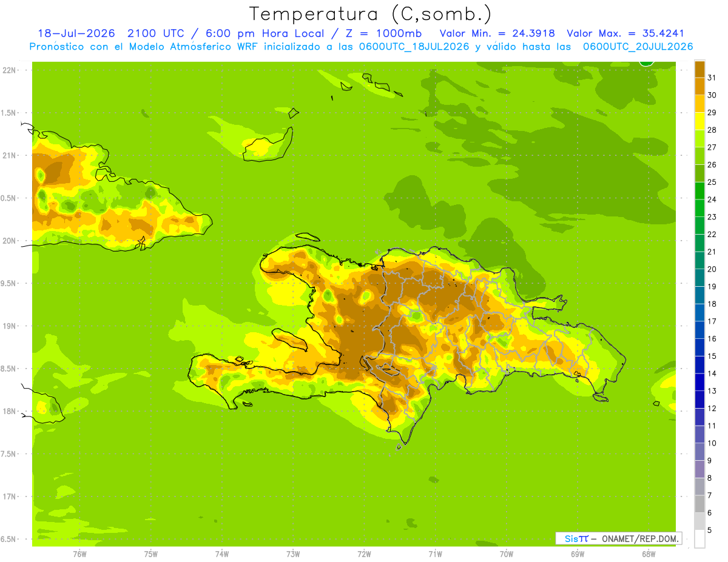This screenshot has height=562, width=728.
Task: Click the '5' value on the color legend
Action: (710, 530)
